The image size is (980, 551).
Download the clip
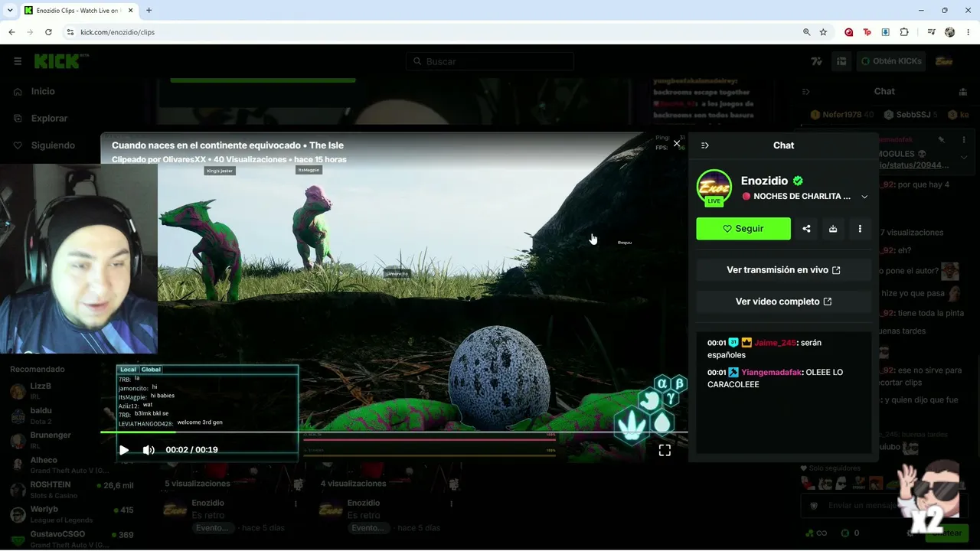[x=833, y=229]
